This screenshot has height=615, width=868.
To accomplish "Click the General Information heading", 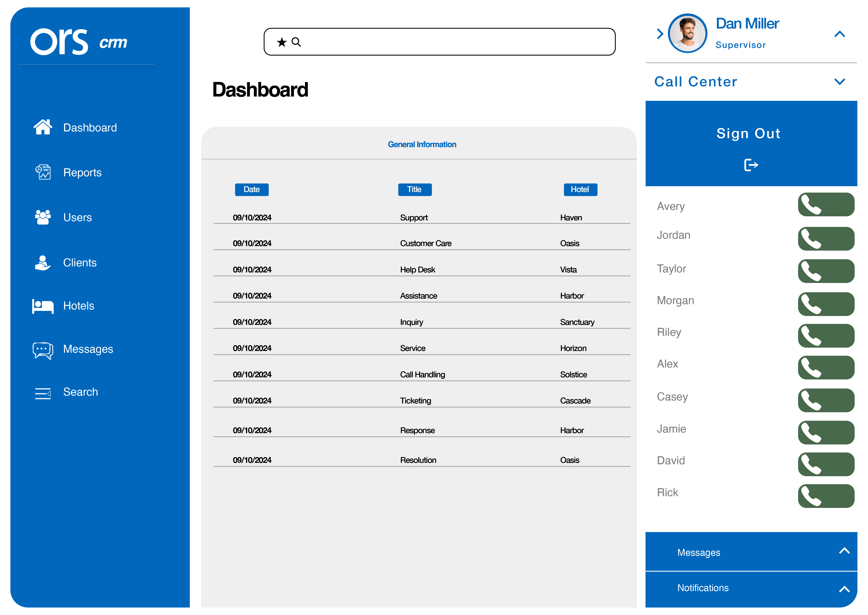I will [x=422, y=144].
